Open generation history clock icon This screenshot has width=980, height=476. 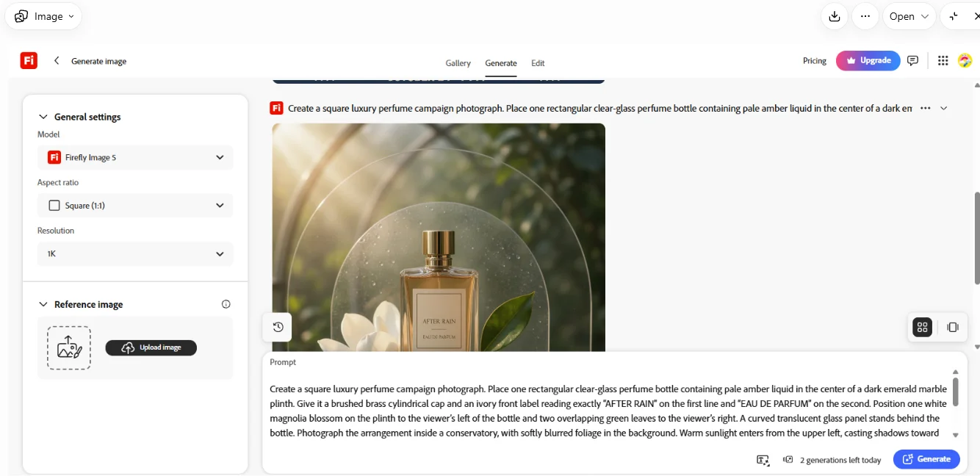click(x=278, y=328)
